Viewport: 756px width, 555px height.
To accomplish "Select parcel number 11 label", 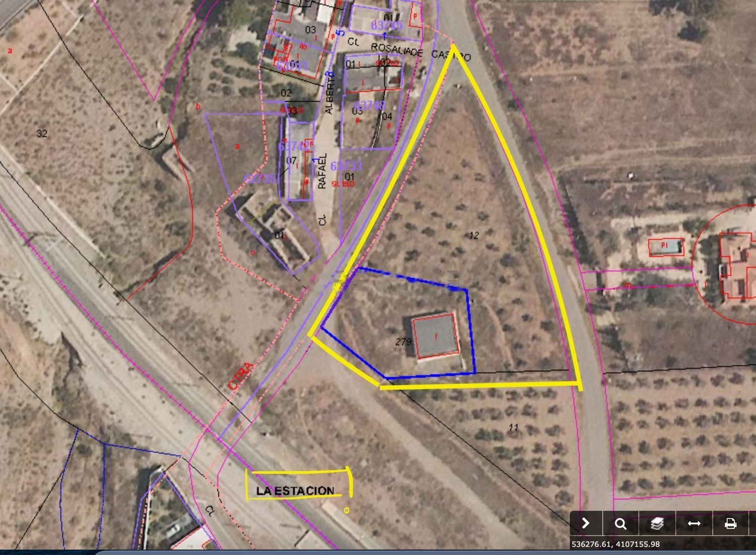I will click(513, 427).
